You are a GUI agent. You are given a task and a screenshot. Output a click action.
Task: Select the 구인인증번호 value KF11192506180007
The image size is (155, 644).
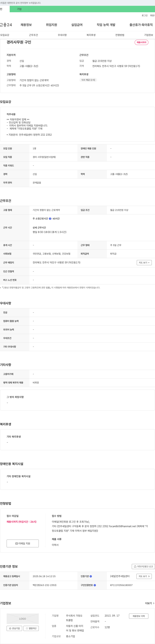(121, 585)
